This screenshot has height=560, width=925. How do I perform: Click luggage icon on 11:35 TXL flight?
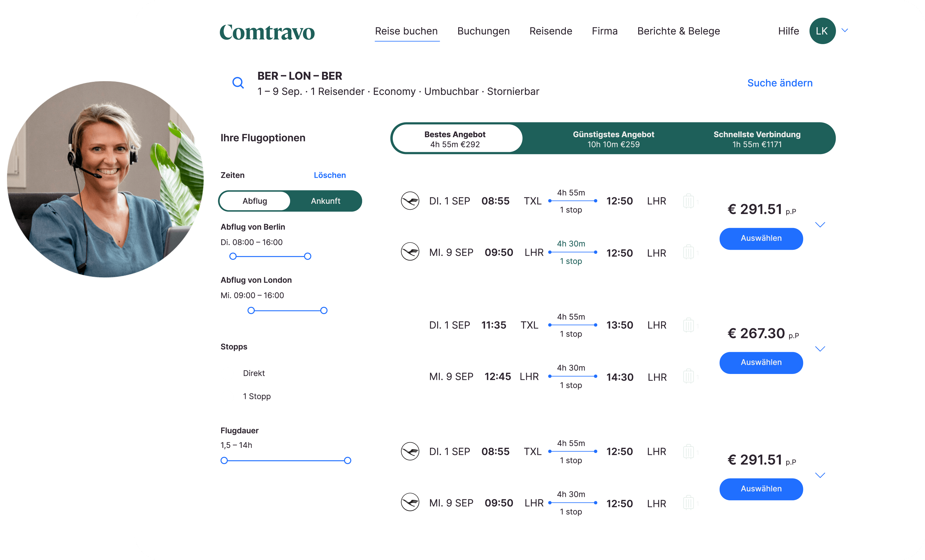tap(688, 325)
